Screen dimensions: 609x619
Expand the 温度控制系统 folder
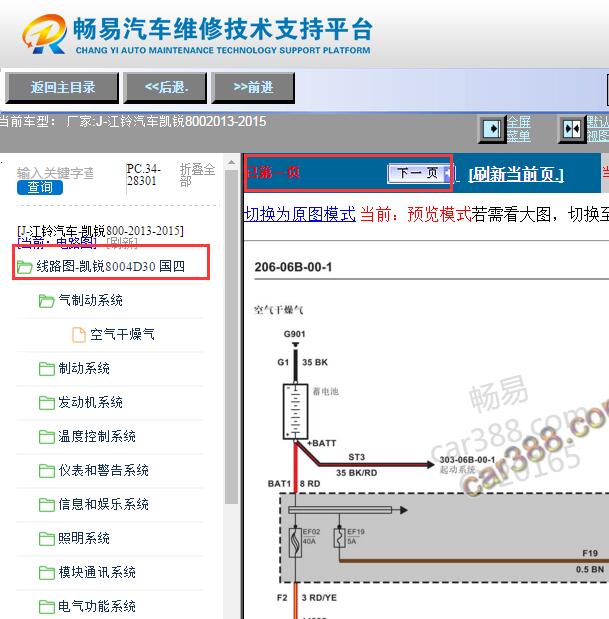97,437
